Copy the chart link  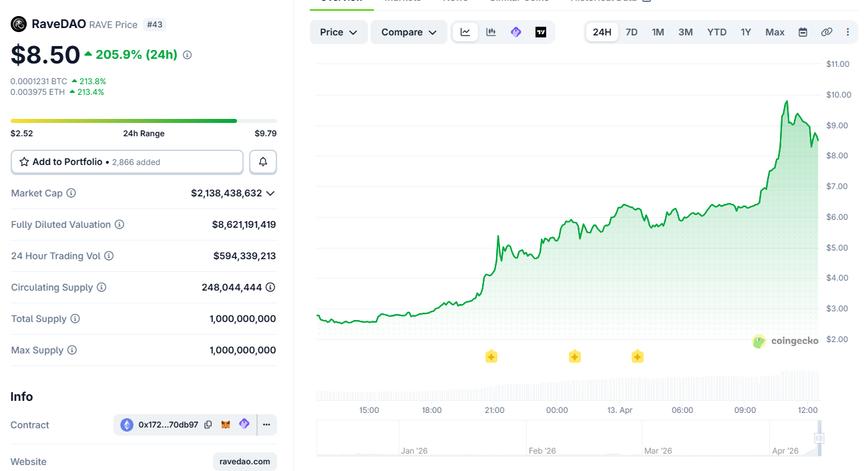click(x=827, y=32)
